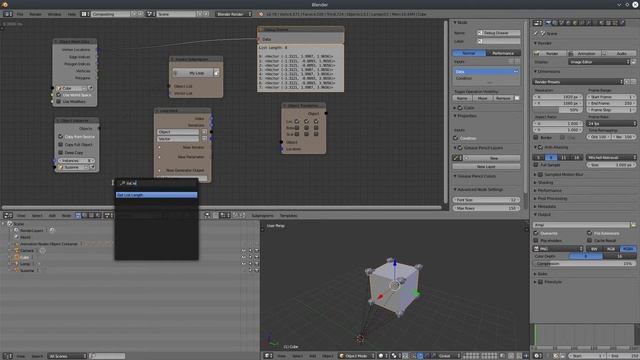
Task: Click icon beside My Loop in Invoke Subprogram
Action: click(x=217, y=73)
